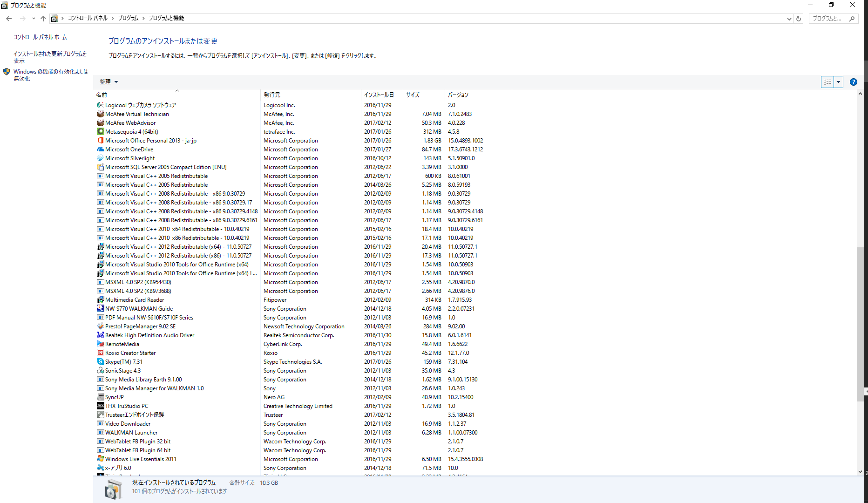The image size is (868, 503).
Task: Open Windows の機能の有効化または無効化 link
Action: point(50,75)
